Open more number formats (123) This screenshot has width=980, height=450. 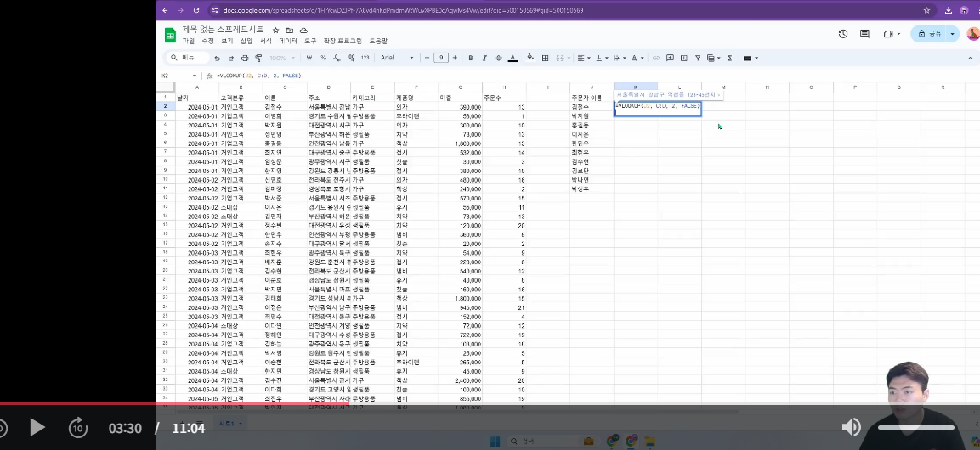tap(365, 58)
